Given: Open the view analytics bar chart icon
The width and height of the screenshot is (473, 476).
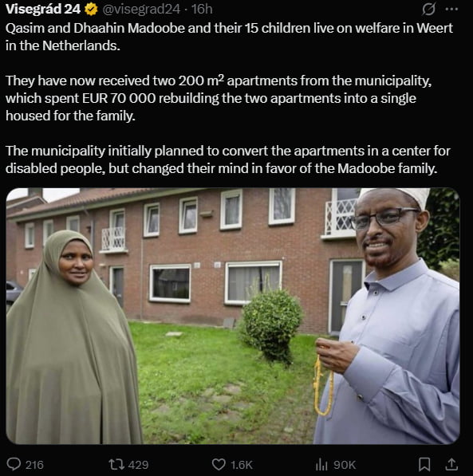Looking at the screenshot, I should point(321,464).
